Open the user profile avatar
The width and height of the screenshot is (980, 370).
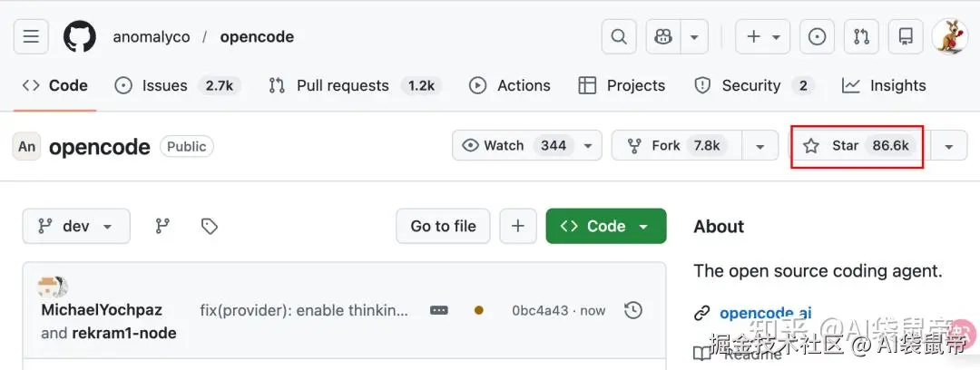point(950,37)
